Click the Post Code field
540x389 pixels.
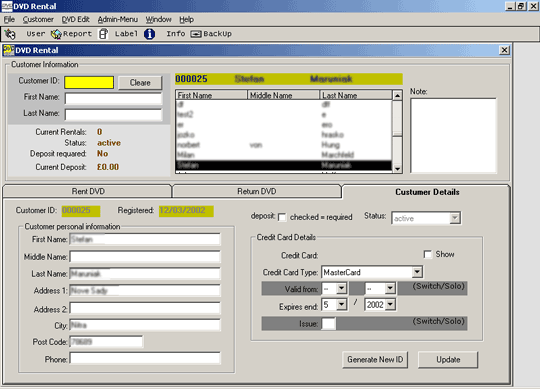[x=106, y=342]
